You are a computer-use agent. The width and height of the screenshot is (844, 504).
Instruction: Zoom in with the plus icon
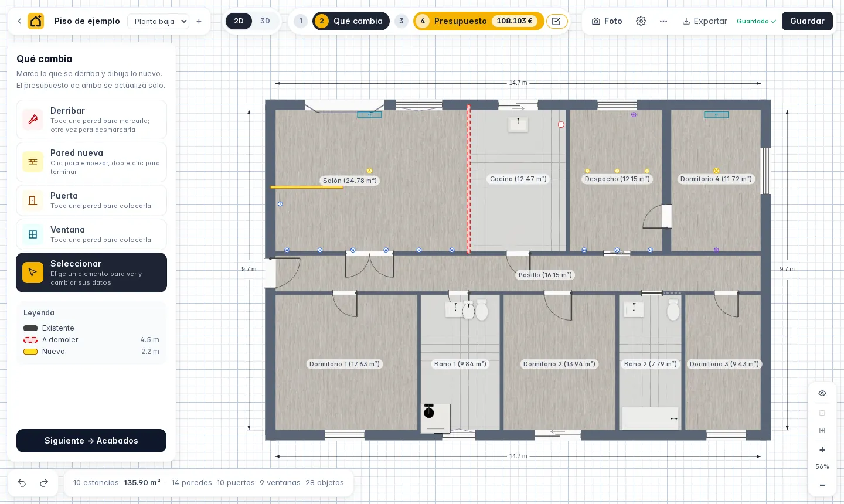822,450
